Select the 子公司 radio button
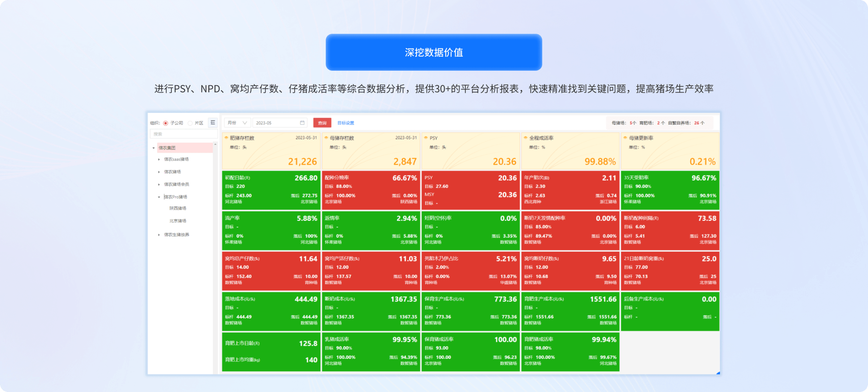 [x=166, y=123]
